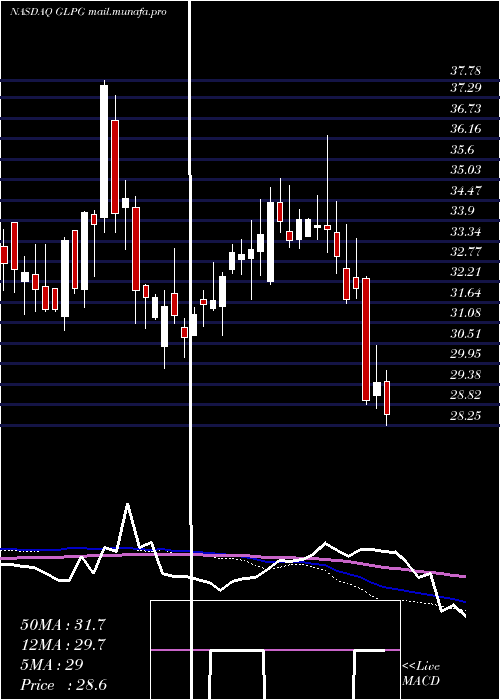Click the 36.73 price axis label
The height and width of the screenshot is (700, 500).
coord(466,109)
